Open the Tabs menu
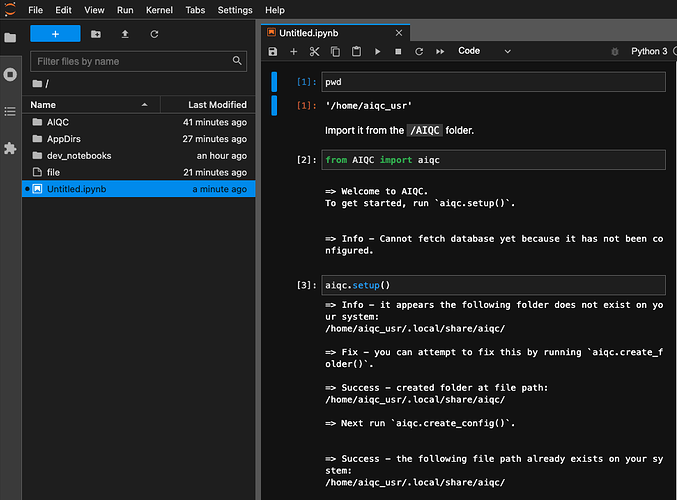Image resolution: width=677 pixels, height=500 pixels. point(195,10)
